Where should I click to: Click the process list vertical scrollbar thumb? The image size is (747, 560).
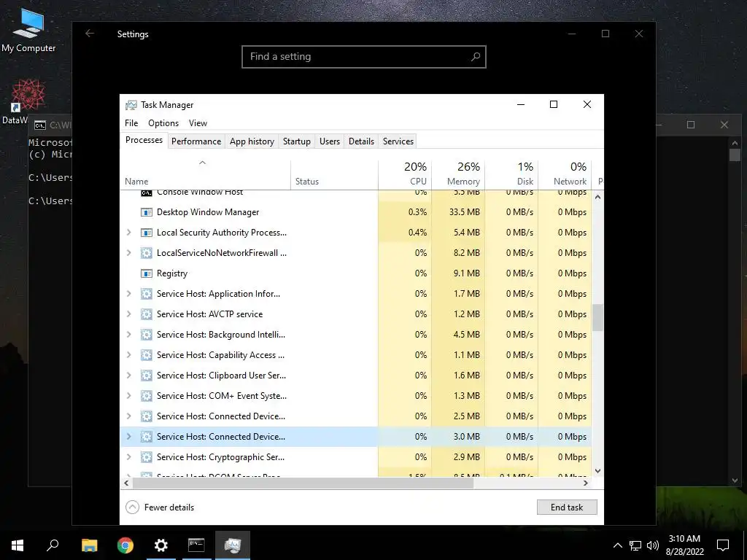coord(597,318)
